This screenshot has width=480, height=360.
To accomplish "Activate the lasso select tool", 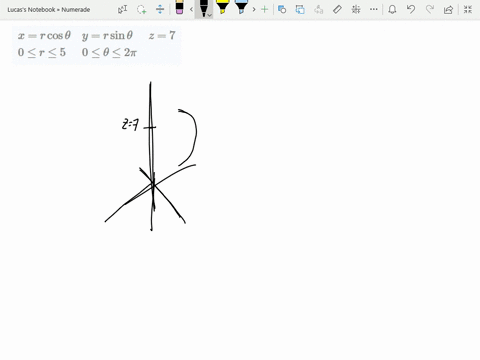I will click(x=142, y=9).
